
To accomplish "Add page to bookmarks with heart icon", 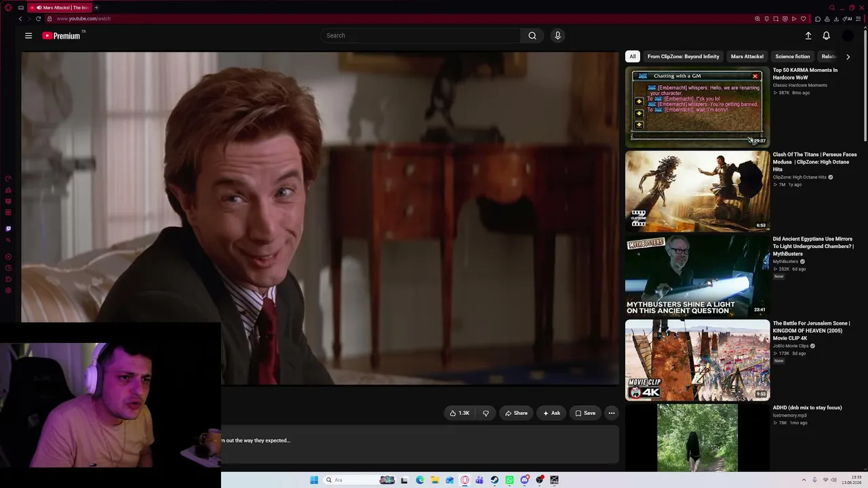I will pos(804,19).
